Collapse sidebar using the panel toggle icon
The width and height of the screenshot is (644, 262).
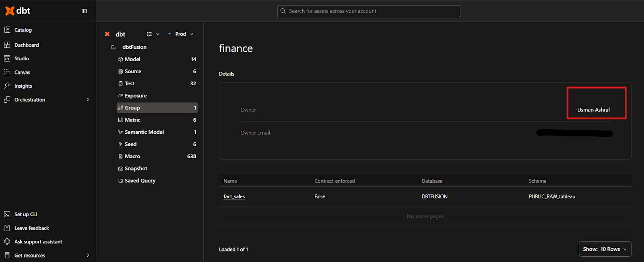click(84, 11)
